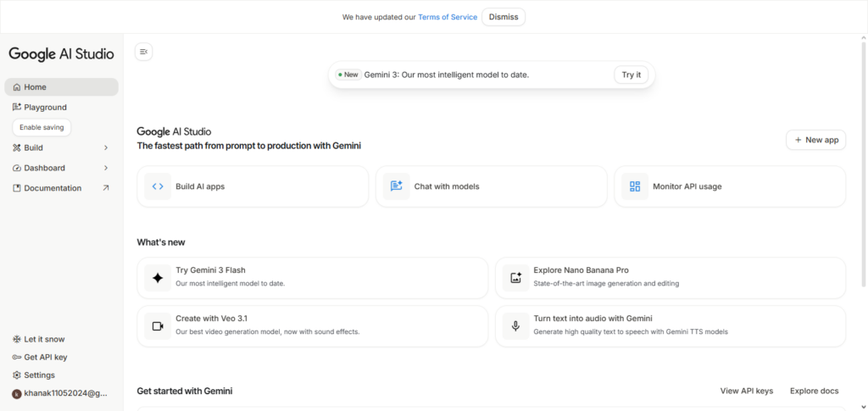Click the key icon for Get API key
Viewport: 868px width, 411px height.
pos(17,358)
